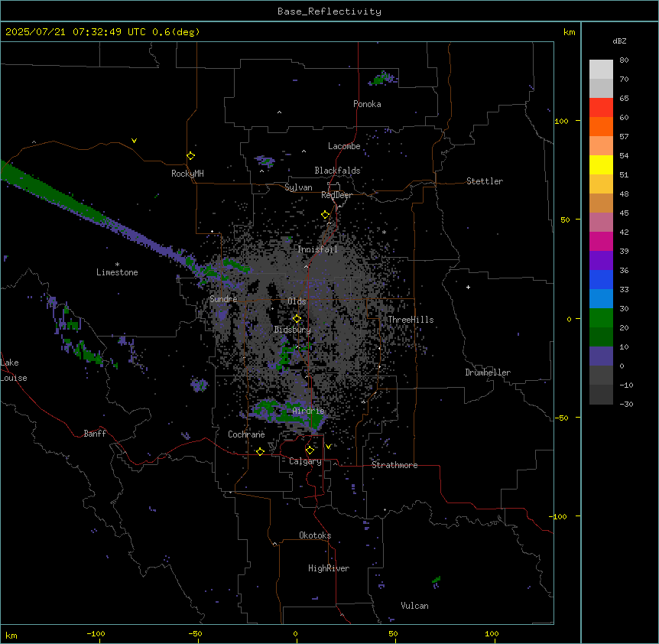Click the green radar echo northeast of Ponoka
Image resolution: width=659 pixels, height=644 pixels.
(383, 78)
